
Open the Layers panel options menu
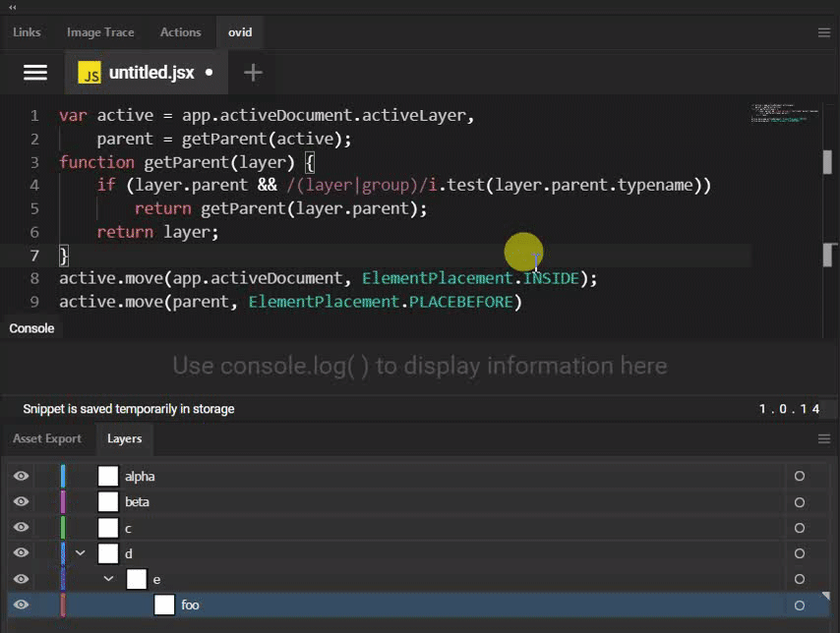point(824,439)
